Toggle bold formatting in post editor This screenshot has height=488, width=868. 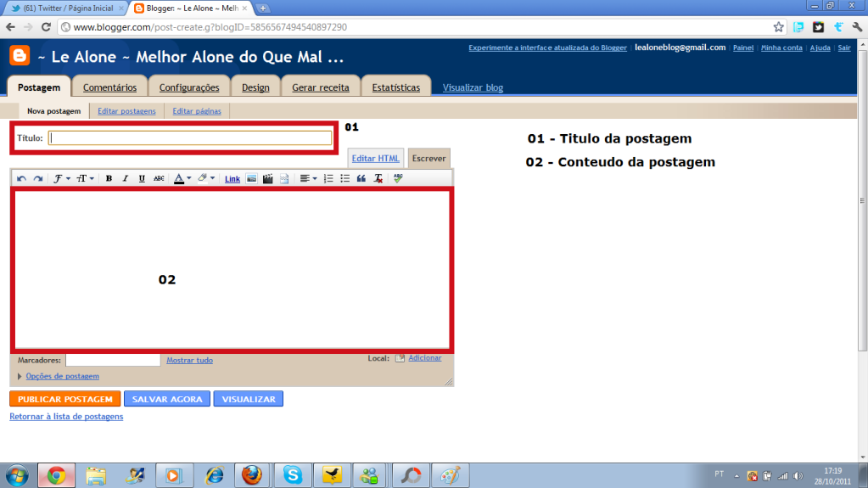[109, 179]
